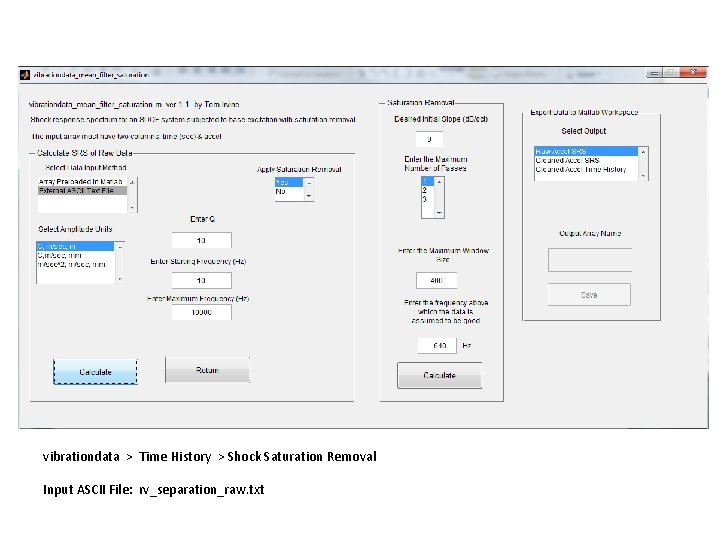
Task: Select 'External ASCII Text File' input method
Action: 82,191
